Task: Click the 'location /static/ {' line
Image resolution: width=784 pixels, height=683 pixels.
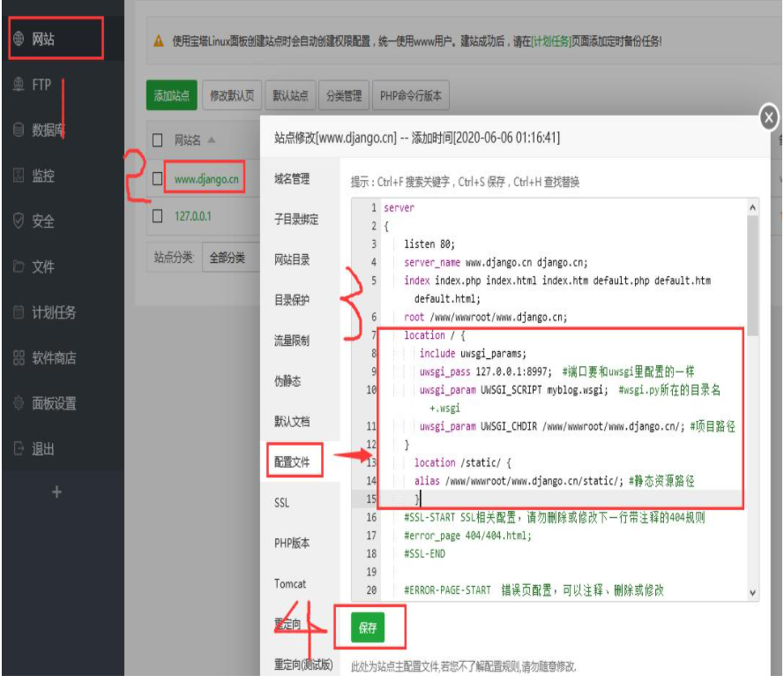Action: pos(462,463)
